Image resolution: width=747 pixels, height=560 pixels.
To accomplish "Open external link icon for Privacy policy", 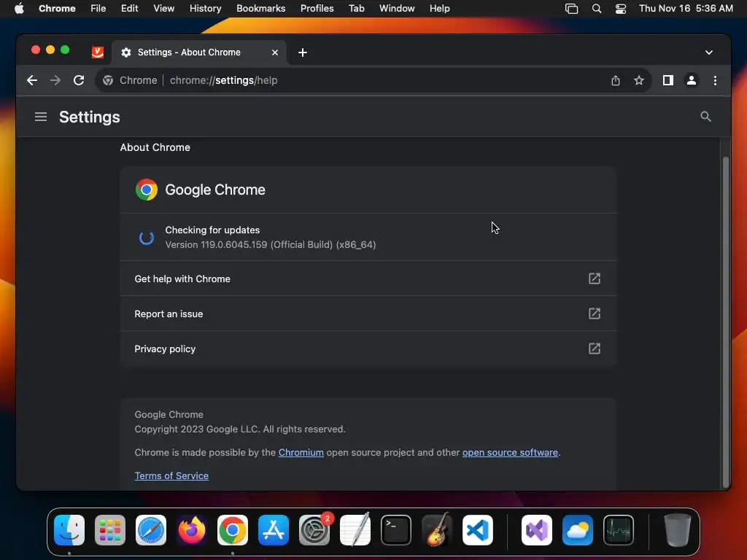I will [x=594, y=349].
